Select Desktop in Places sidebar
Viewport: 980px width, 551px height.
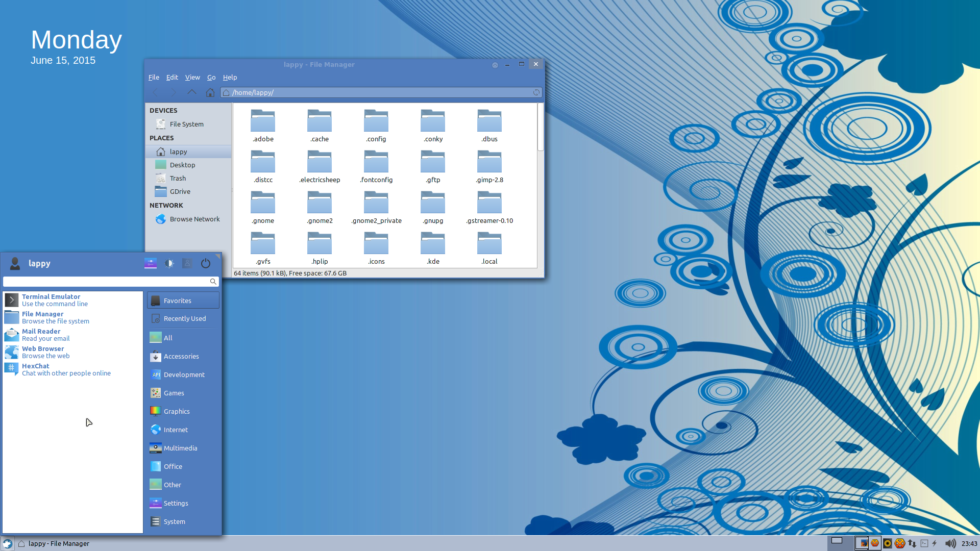tap(188, 165)
